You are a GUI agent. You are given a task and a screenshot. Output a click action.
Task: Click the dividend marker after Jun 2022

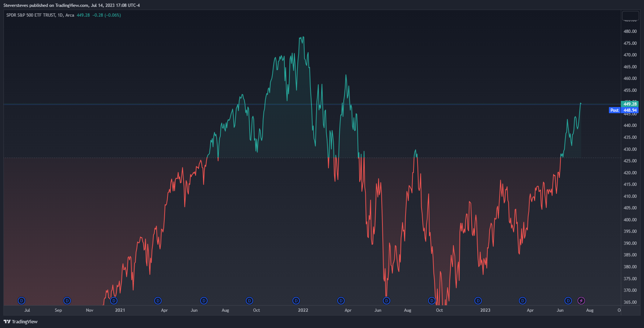(x=386, y=301)
